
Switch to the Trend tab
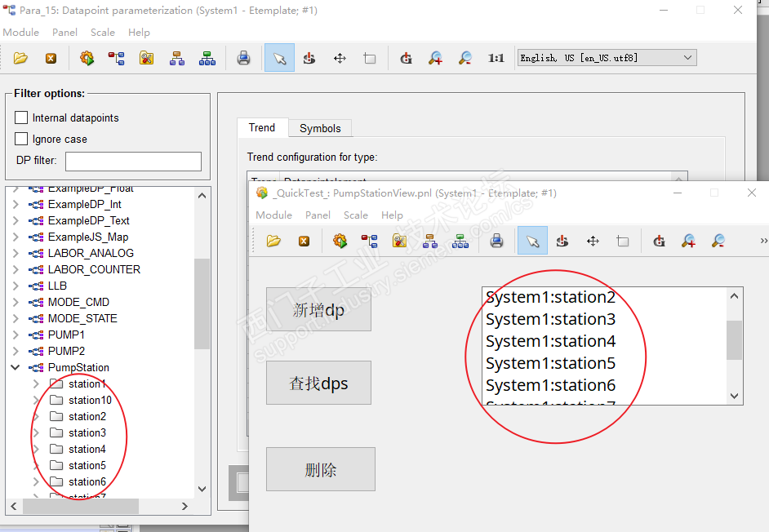[262, 127]
